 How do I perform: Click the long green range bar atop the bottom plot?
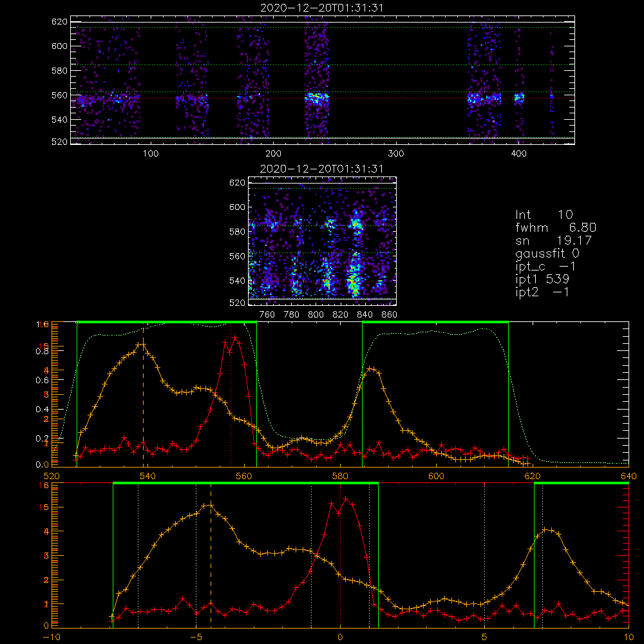245,484
